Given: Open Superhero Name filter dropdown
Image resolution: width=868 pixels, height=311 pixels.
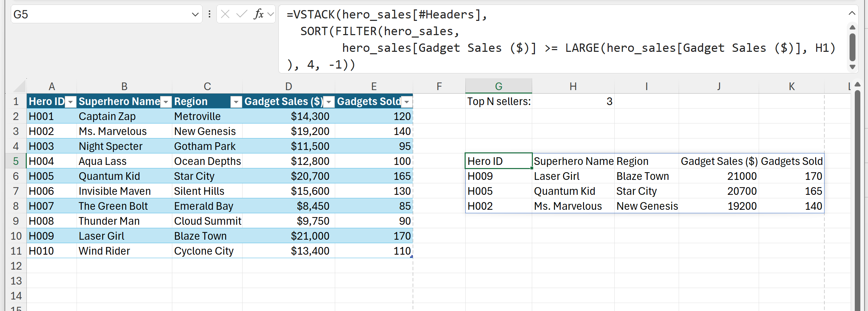Looking at the screenshot, I should 166,102.
